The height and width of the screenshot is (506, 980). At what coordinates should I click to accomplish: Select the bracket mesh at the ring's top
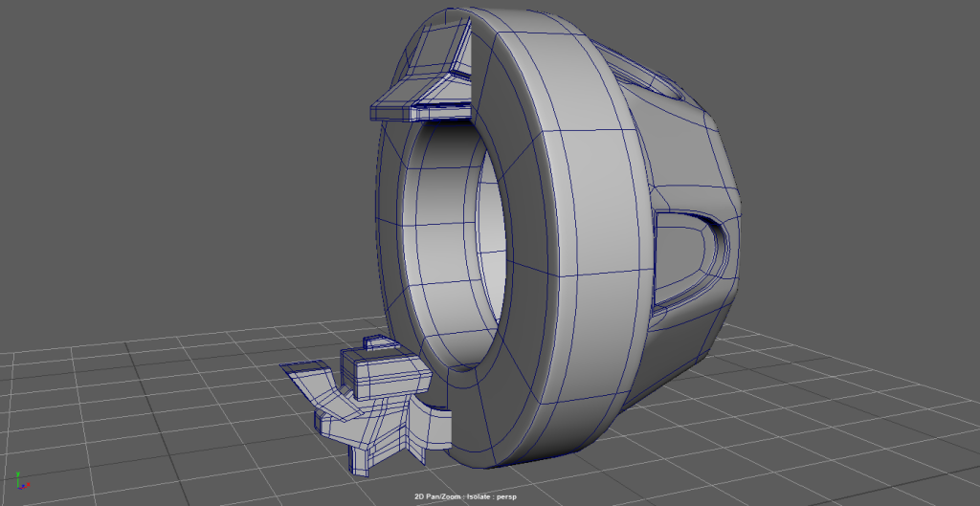click(x=420, y=72)
